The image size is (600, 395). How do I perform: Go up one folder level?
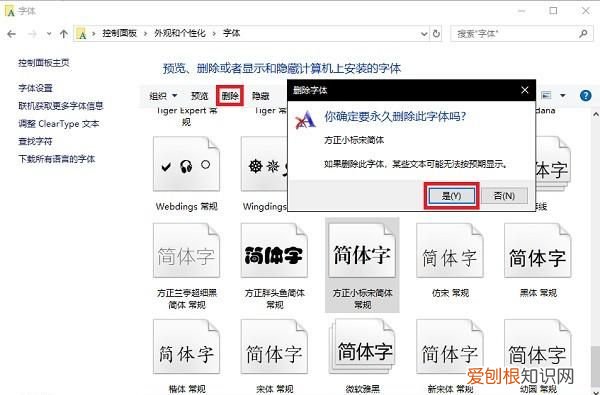[64, 34]
